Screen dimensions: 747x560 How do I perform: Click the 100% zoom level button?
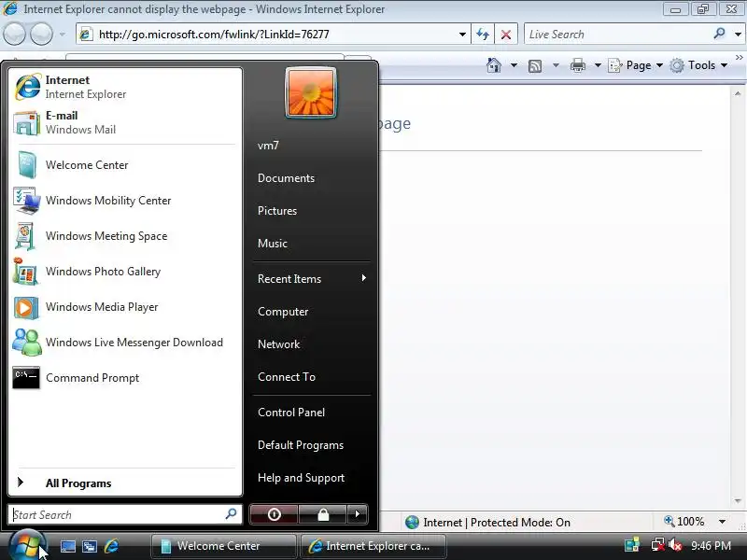(684, 522)
